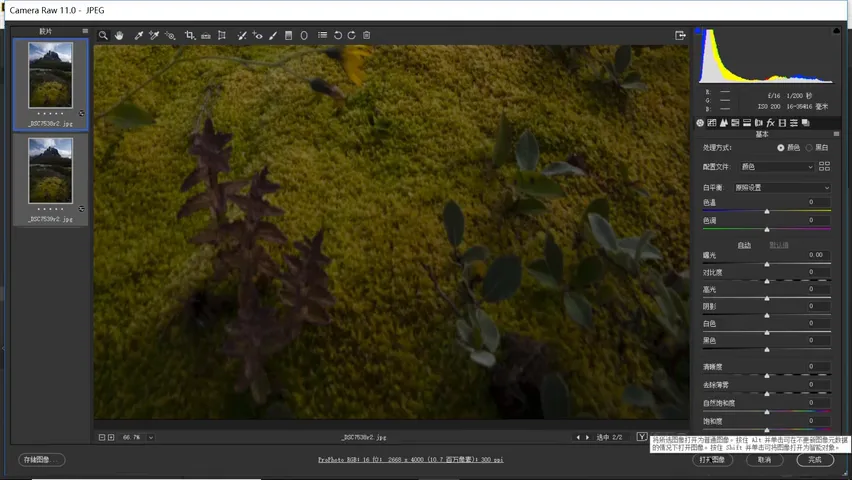This screenshot has height=480, width=852.
Task: Select 黑白 black and white treatment
Action: (x=818, y=147)
